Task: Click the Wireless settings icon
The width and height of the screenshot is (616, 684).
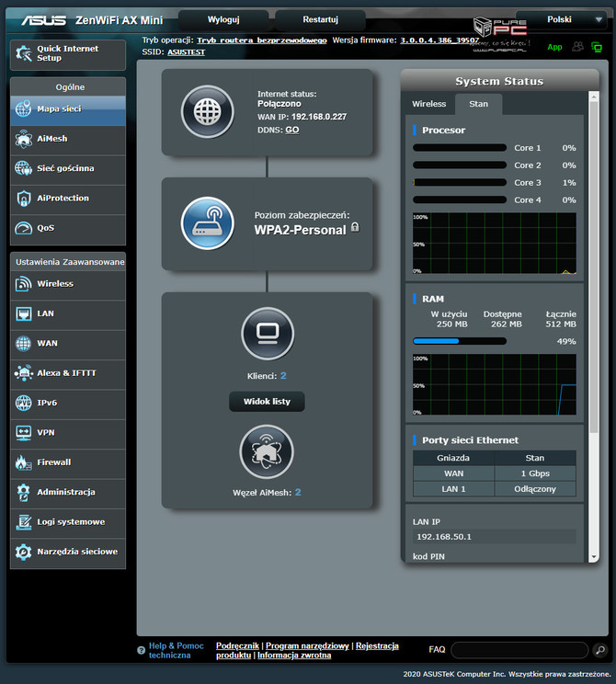Action: point(24,284)
